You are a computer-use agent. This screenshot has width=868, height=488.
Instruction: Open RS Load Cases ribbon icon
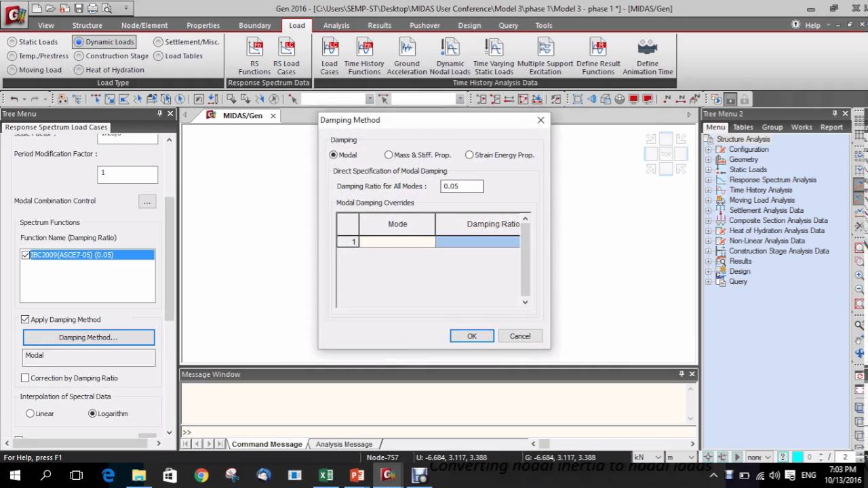(x=286, y=56)
